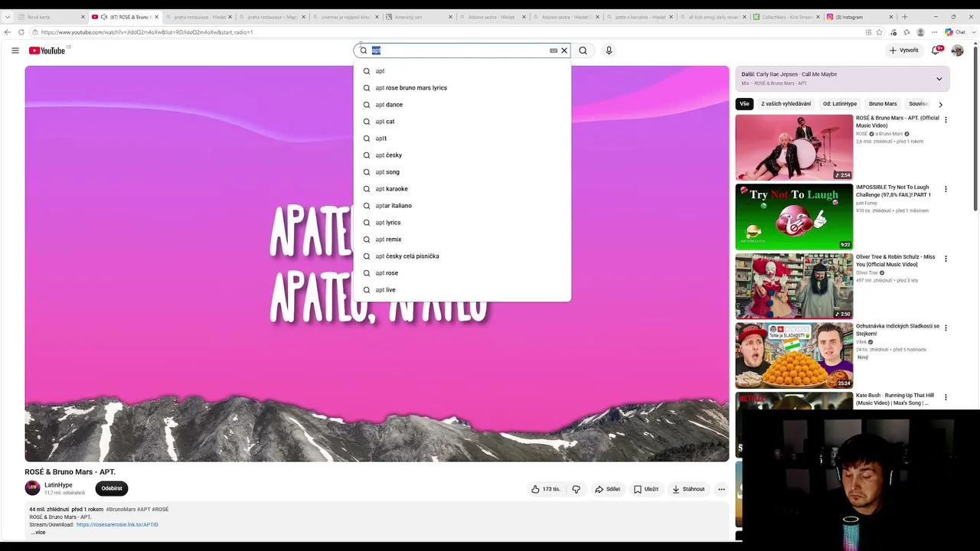
Task: Open options menu for APT. Official Music Video
Action: [x=946, y=120]
